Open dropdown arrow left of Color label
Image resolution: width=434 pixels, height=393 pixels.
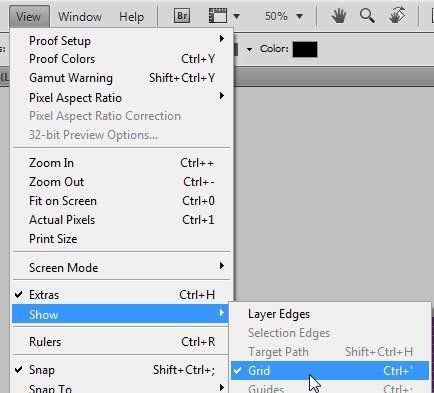[x=249, y=49]
